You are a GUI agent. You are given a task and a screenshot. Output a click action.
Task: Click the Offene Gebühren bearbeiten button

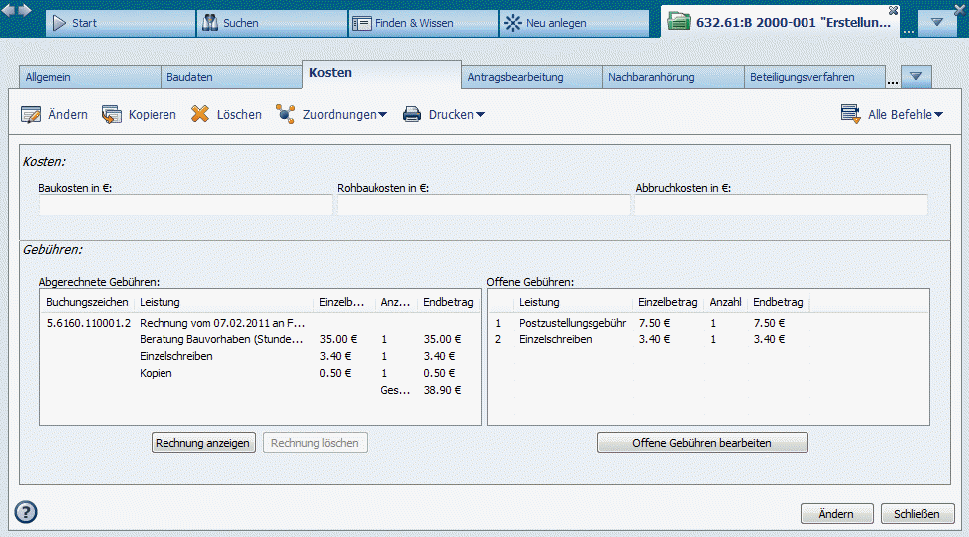pos(702,443)
